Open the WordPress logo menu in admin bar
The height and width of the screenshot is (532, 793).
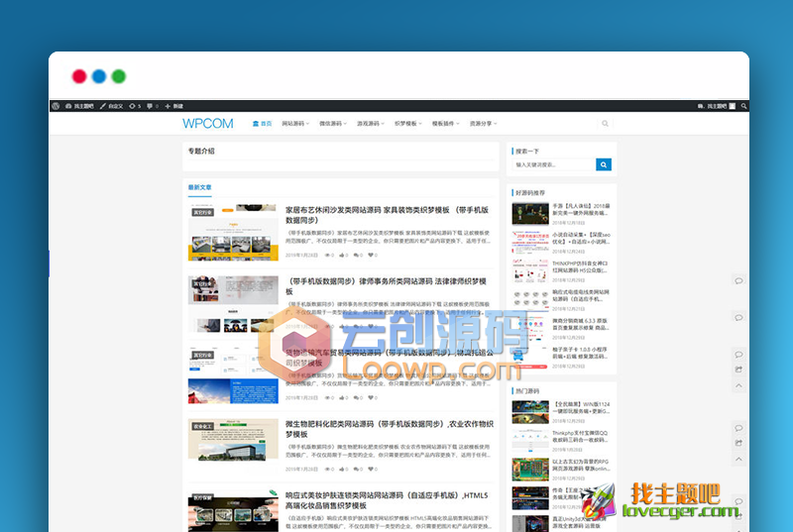pos(56,106)
